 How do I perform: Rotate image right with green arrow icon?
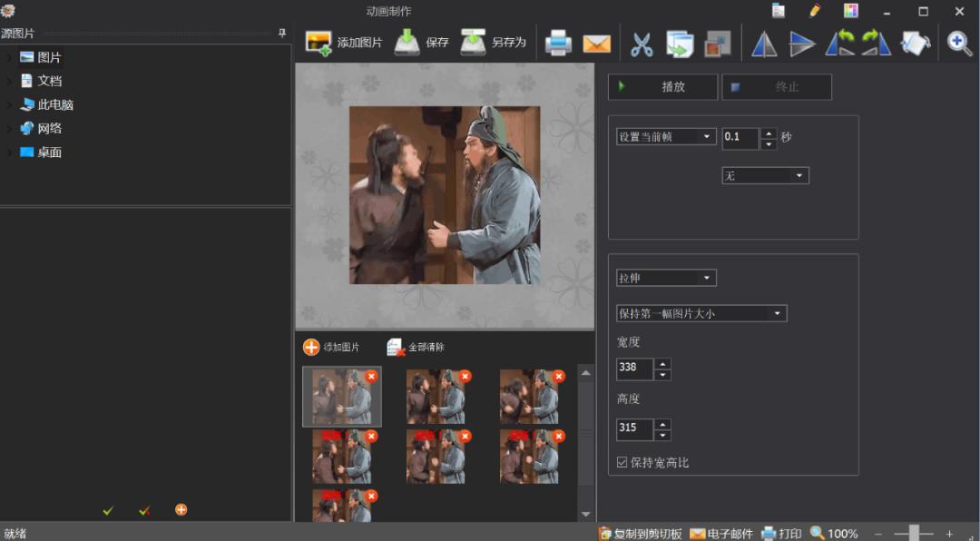[x=876, y=43]
